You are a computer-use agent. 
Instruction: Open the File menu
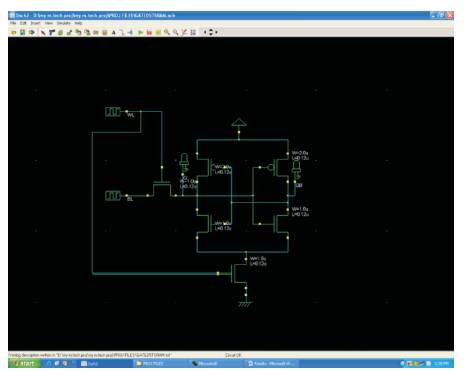[x=13, y=23]
